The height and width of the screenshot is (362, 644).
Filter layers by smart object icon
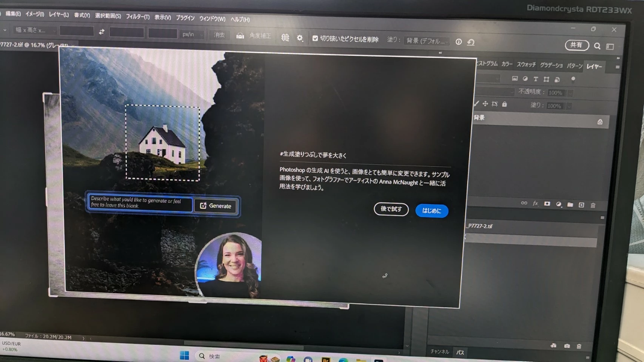[557, 80]
